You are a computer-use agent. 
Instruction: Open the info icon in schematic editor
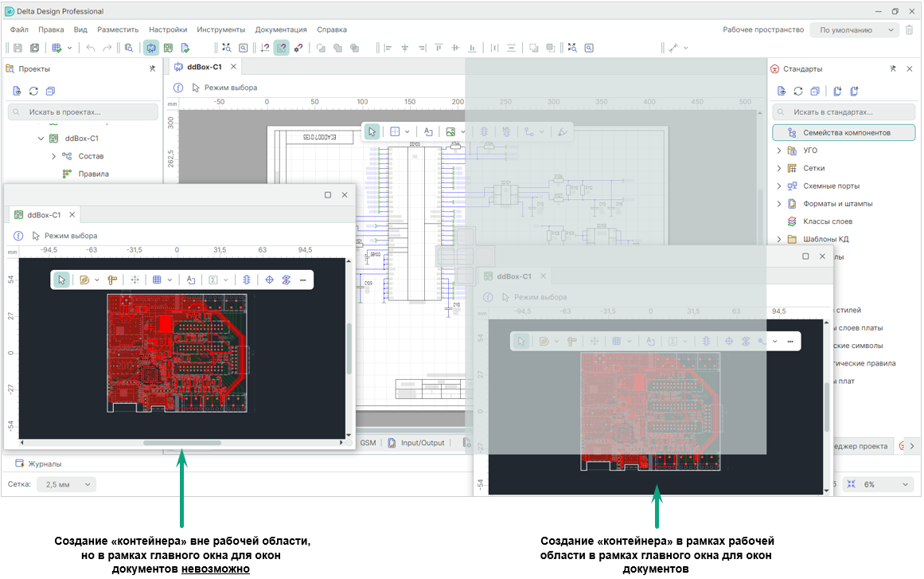click(x=178, y=88)
